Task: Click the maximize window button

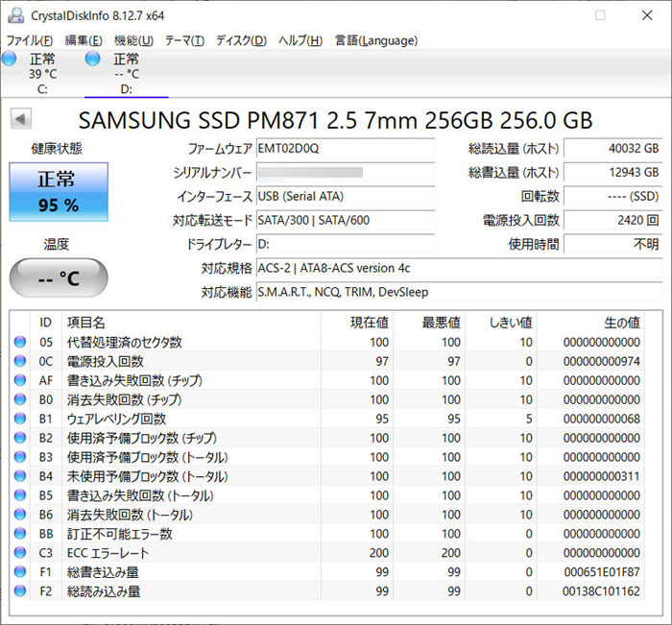Action: (x=600, y=15)
